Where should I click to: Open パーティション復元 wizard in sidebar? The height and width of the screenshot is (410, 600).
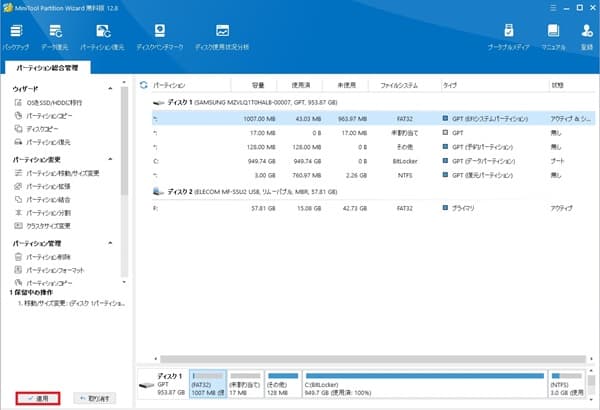click(43, 142)
